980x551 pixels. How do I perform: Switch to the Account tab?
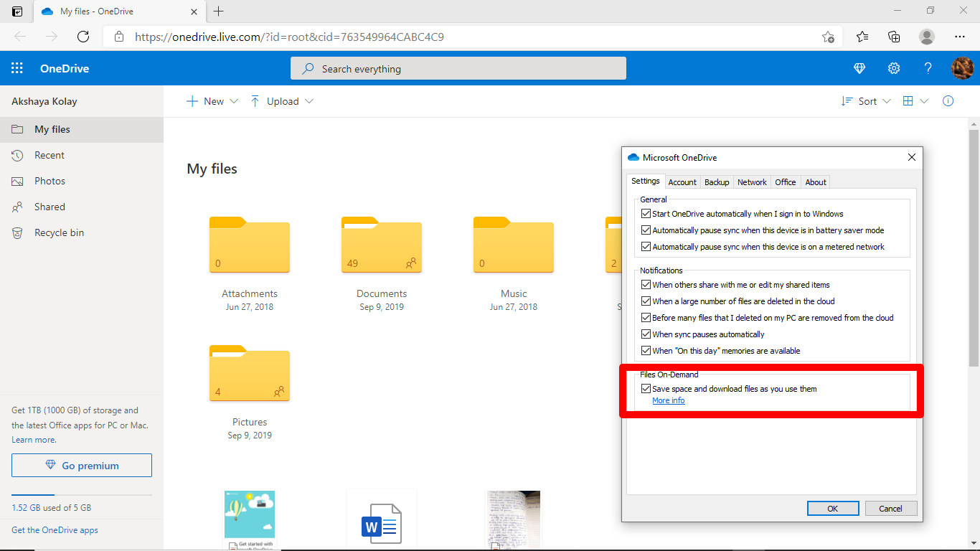(682, 182)
